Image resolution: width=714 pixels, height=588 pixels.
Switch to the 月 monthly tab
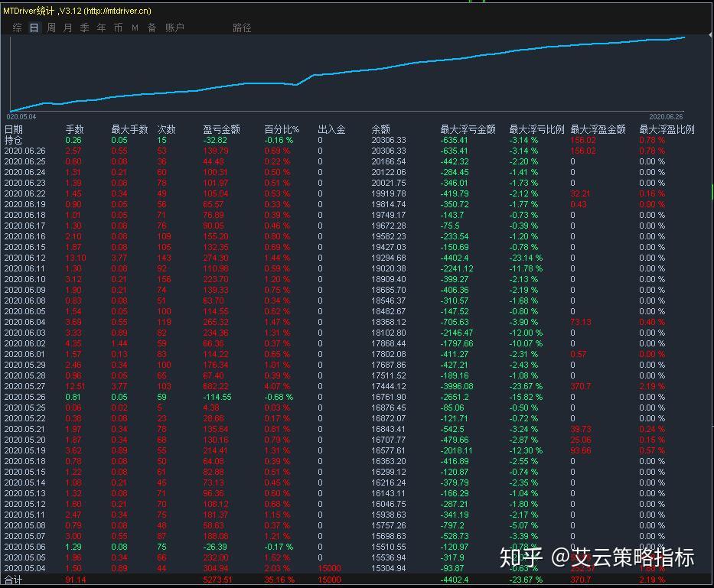(68, 28)
